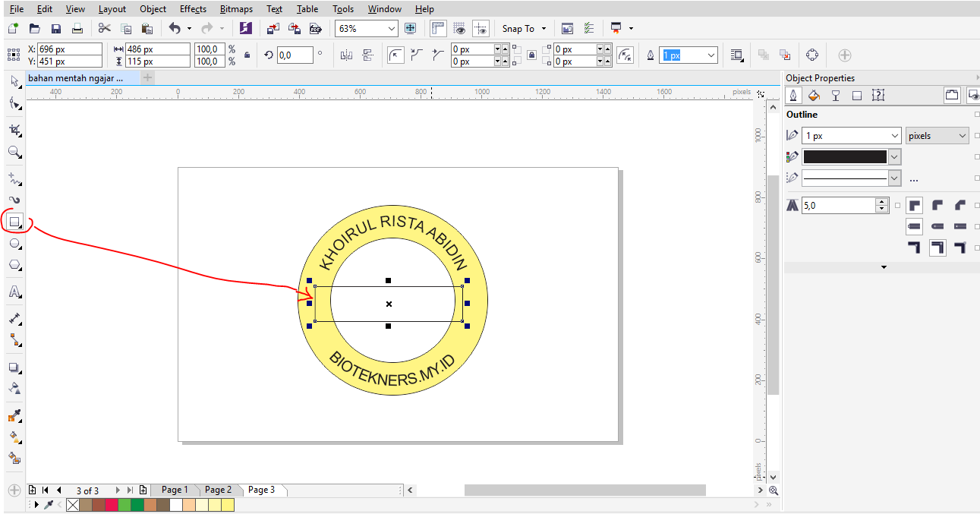Click the Export icon
Screen dimensions: 980x514
tap(295, 28)
